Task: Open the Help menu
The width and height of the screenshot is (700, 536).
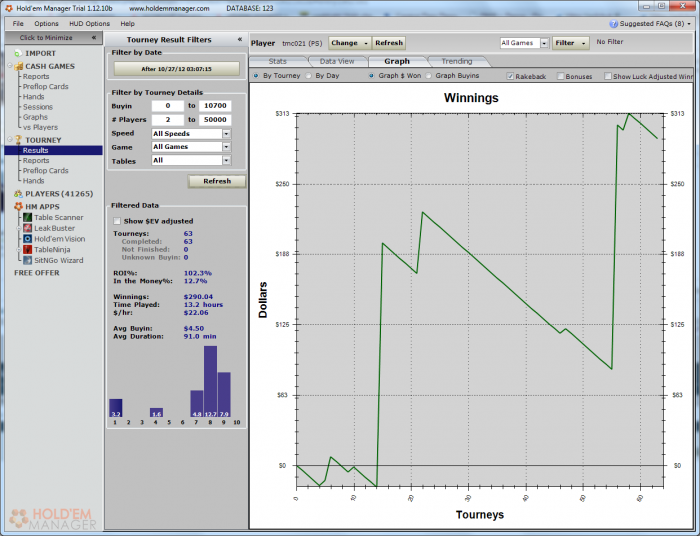Action: [x=127, y=24]
